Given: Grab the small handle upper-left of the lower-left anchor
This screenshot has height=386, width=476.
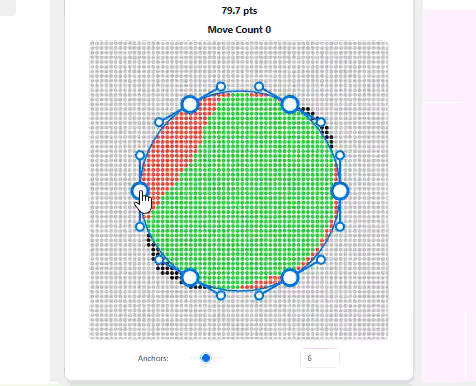Looking at the screenshot, I should 159,260.
